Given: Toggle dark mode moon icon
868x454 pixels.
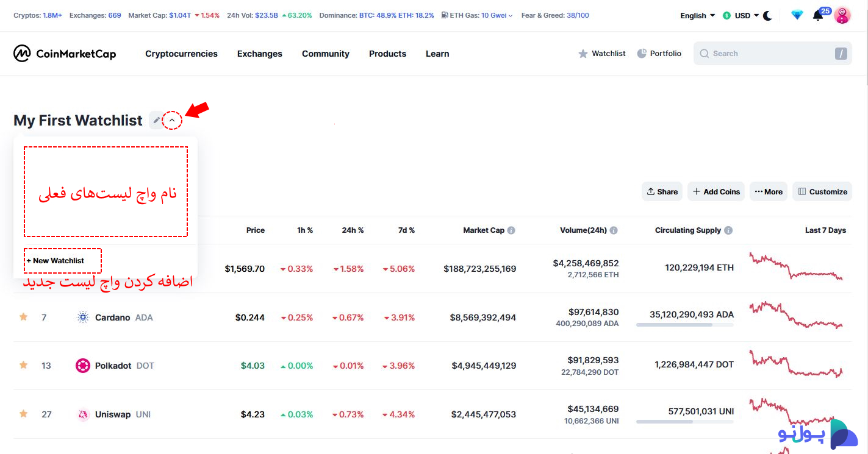Looking at the screenshot, I should pos(767,16).
